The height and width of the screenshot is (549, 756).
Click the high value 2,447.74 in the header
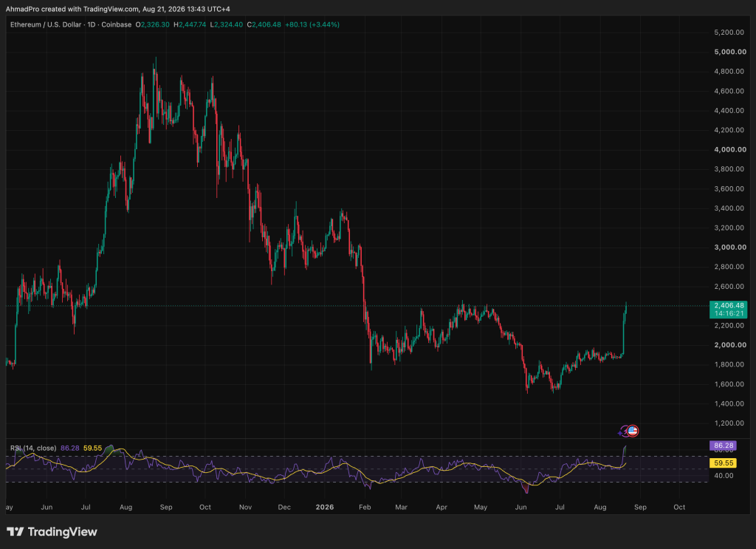tap(192, 24)
